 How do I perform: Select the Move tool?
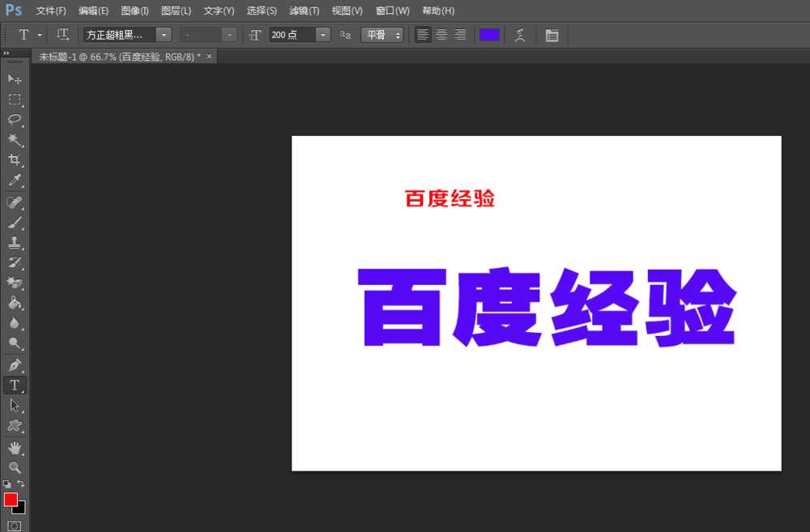point(15,79)
